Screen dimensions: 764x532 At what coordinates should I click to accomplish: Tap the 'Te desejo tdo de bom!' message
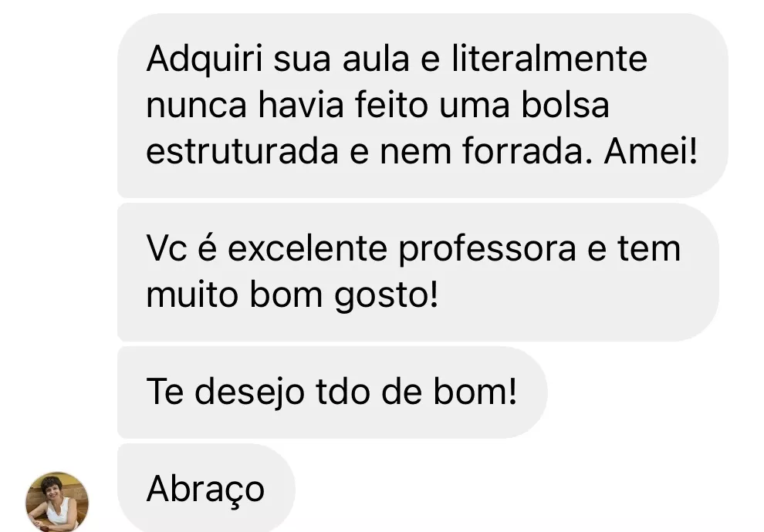(x=333, y=392)
